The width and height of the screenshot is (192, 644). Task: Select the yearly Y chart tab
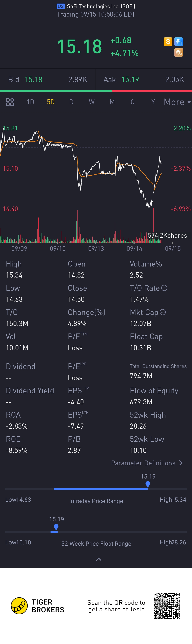coord(153,102)
